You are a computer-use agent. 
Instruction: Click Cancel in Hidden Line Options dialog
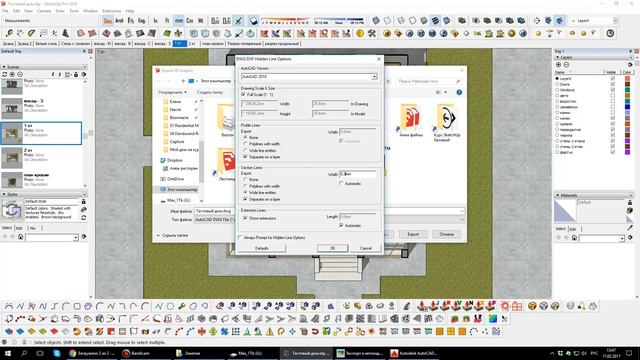[366, 248]
